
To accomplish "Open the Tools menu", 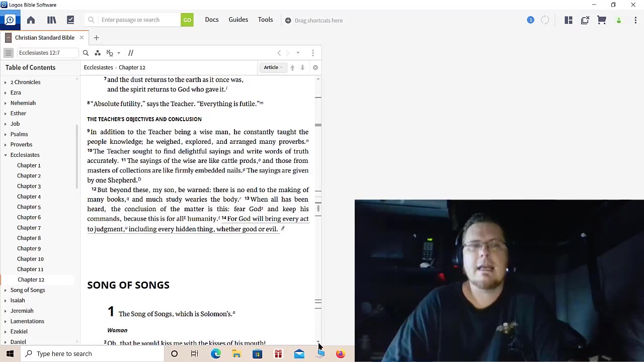I will click(x=266, y=20).
